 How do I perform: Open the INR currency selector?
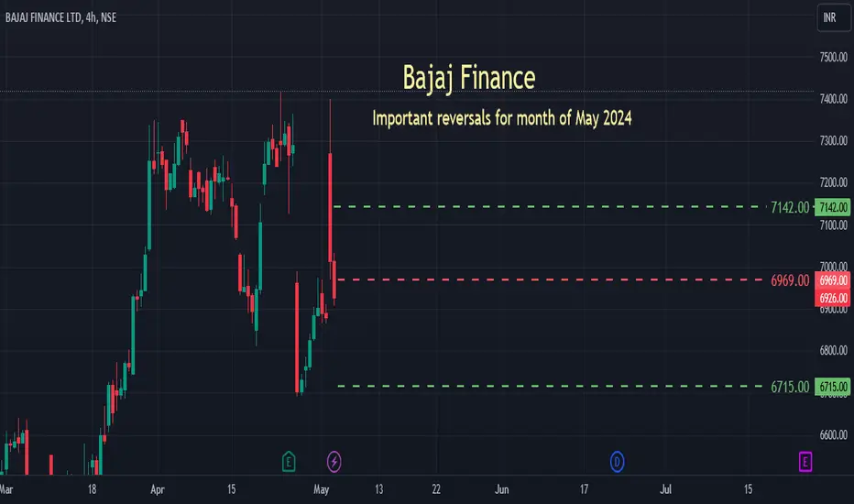coord(833,17)
